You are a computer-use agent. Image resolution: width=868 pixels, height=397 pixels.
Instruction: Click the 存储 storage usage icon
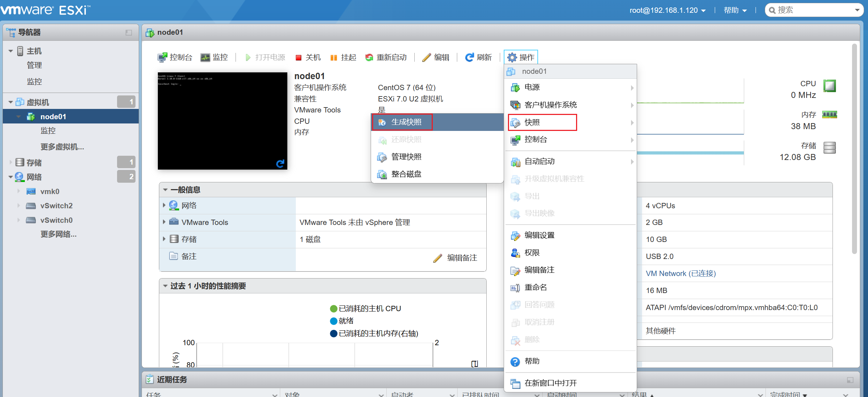(830, 147)
